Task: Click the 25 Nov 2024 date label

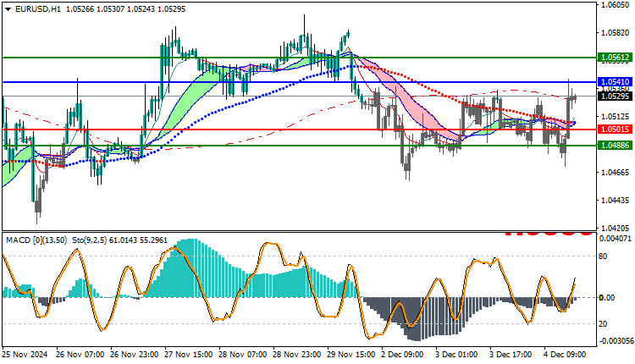Action: (x=25, y=355)
